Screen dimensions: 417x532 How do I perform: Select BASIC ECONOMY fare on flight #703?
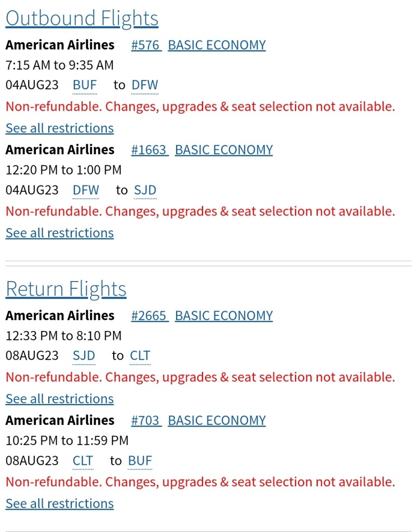217,420
